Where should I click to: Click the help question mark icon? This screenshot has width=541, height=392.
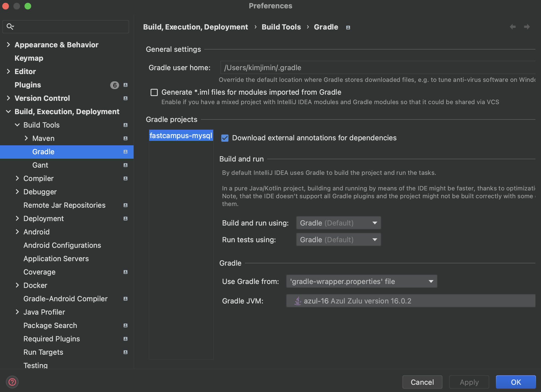pyautogui.click(x=12, y=382)
